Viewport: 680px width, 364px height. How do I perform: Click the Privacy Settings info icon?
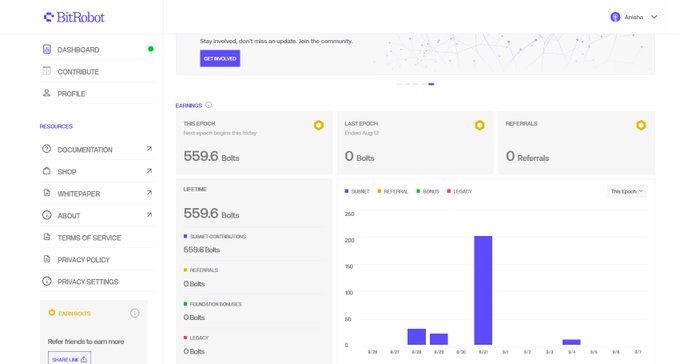(x=47, y=281)
